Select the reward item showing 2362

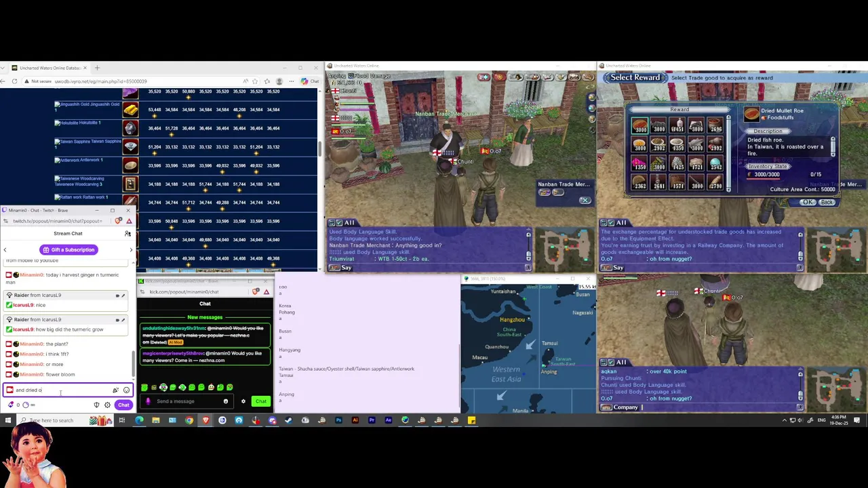coord(639,182)
